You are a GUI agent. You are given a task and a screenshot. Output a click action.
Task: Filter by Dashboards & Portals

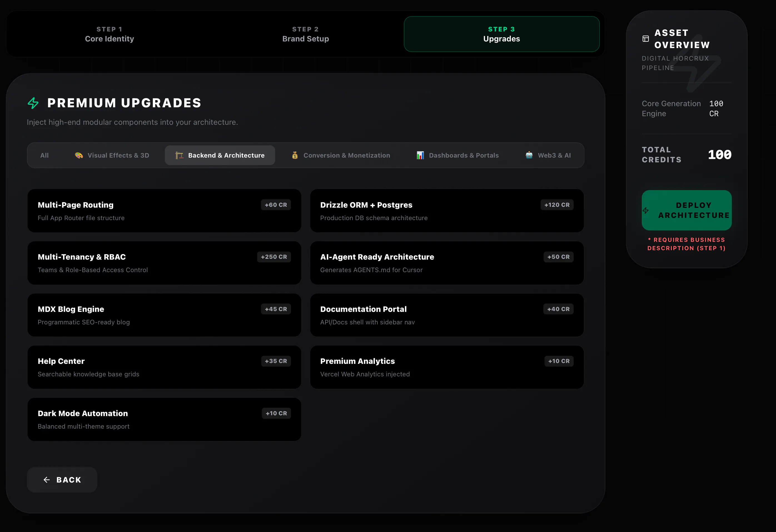[x=457, y=155]
